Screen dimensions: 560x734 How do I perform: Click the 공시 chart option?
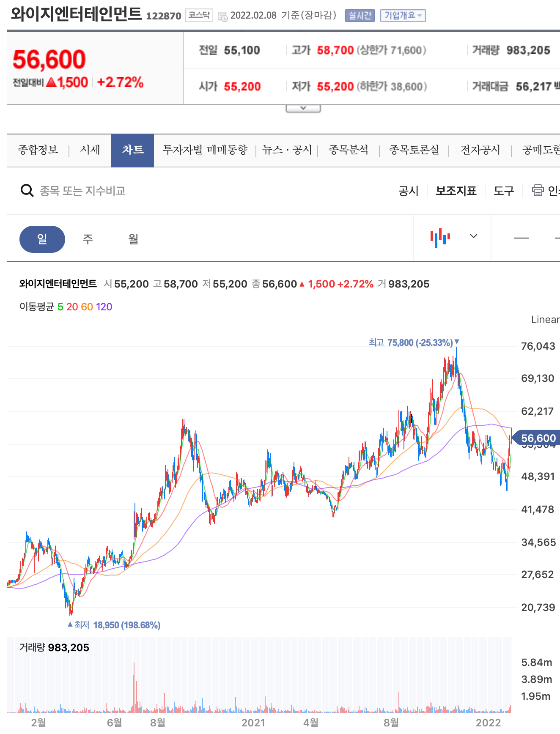(409, 191)
